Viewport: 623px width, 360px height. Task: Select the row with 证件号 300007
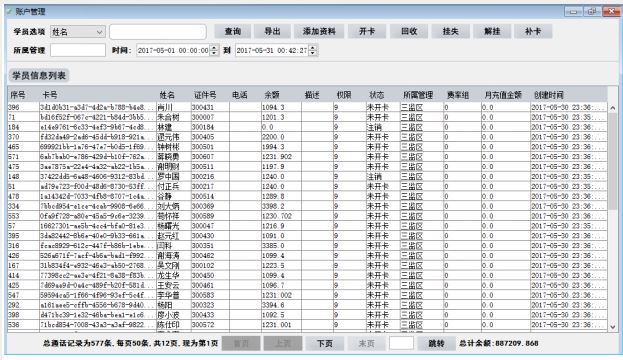coord(307,117)
